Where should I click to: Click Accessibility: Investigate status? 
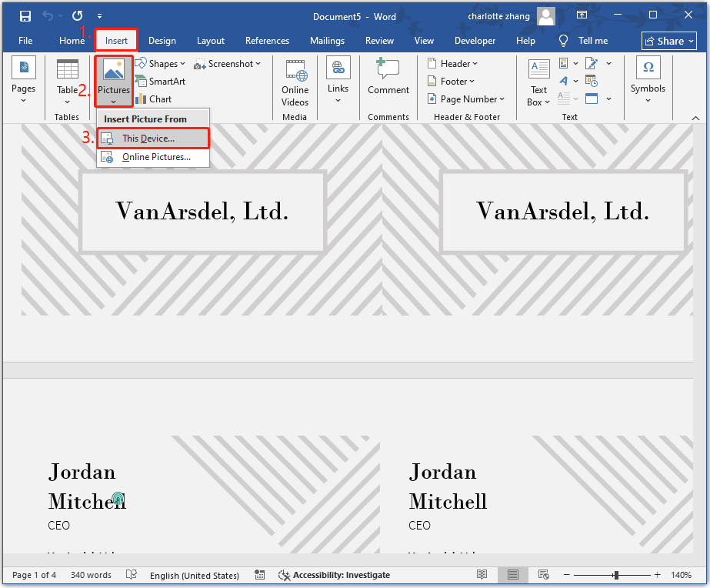(334, 575)
